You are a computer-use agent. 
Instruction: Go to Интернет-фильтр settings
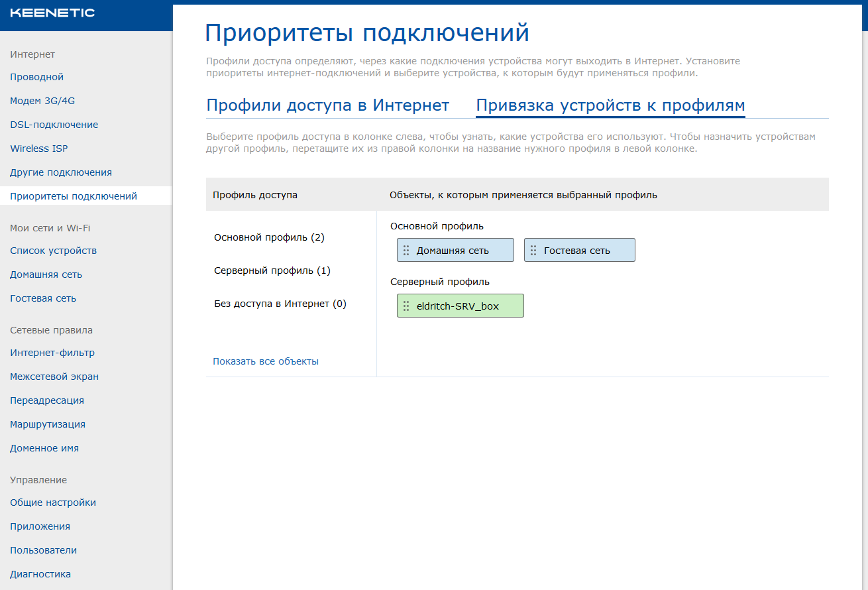(52, 353)
